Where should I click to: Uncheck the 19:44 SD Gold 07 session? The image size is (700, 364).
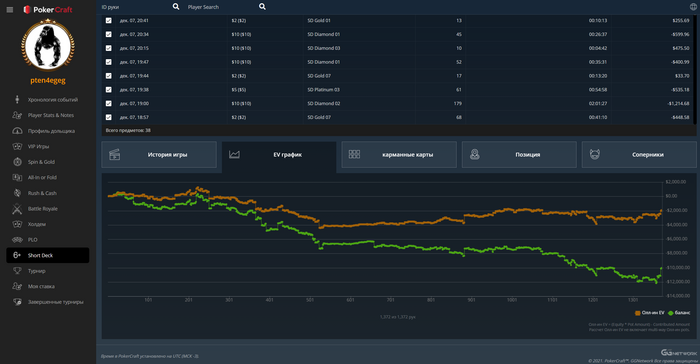click(x=108, y=76)
